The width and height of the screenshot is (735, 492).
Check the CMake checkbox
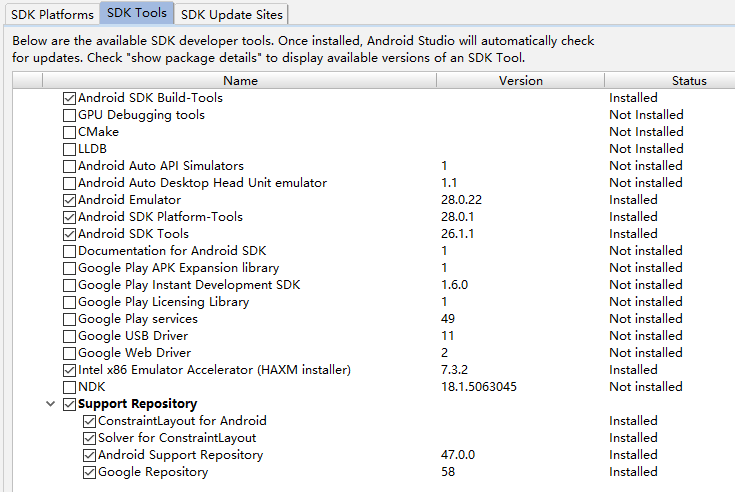point(69,132)
